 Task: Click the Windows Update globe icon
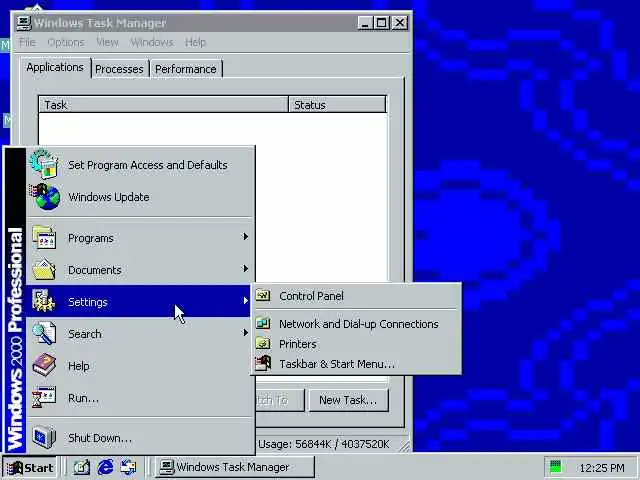tap(44, 197)
